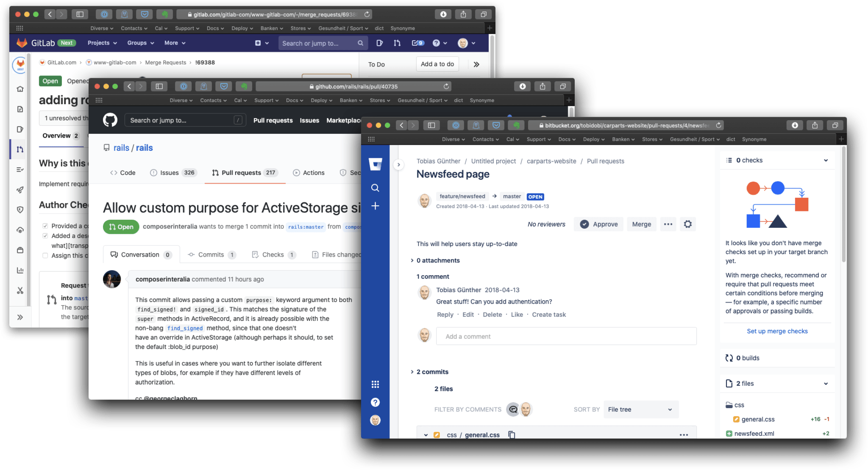This screenshot has width=868, height=470.
Task: Open Safari share icon in Bitbucket window
Action: click(815, 125)
